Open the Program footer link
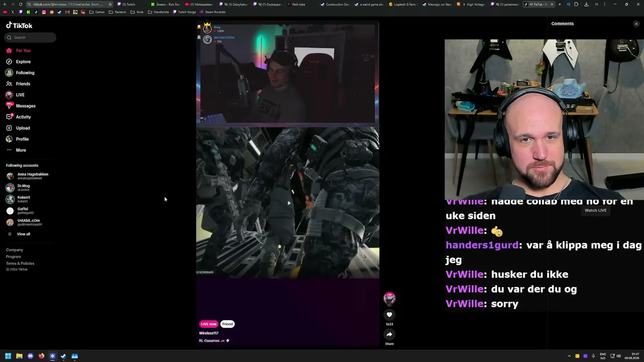 click(x=14, y=257)
